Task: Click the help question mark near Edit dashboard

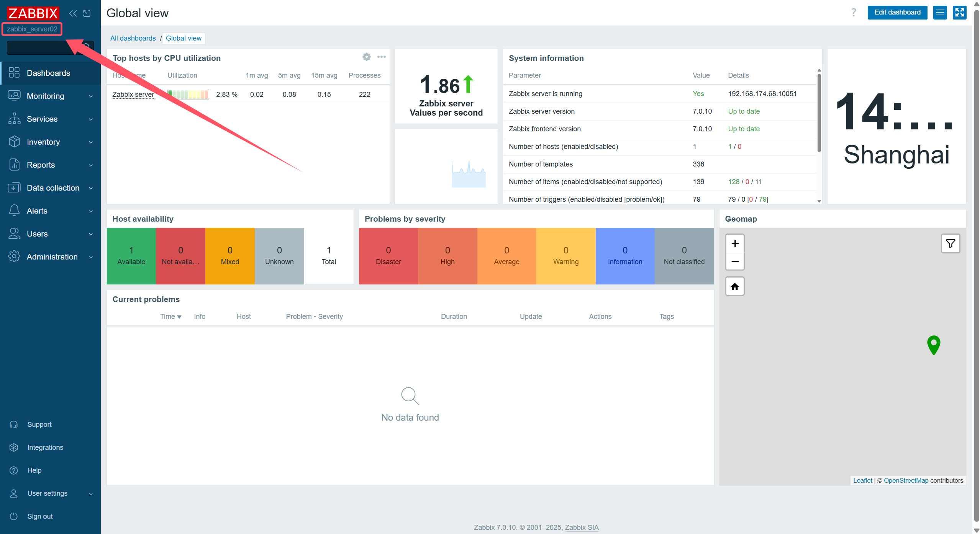Action: (854, 12)
